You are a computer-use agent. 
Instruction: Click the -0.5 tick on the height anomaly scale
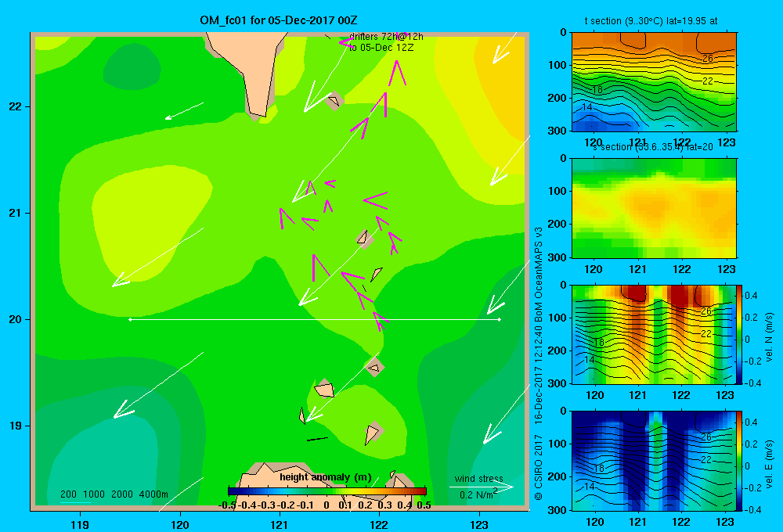228,505
